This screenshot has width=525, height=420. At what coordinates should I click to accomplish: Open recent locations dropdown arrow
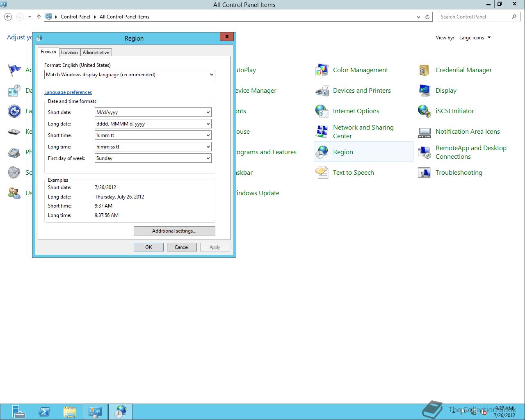pos(30,17)
